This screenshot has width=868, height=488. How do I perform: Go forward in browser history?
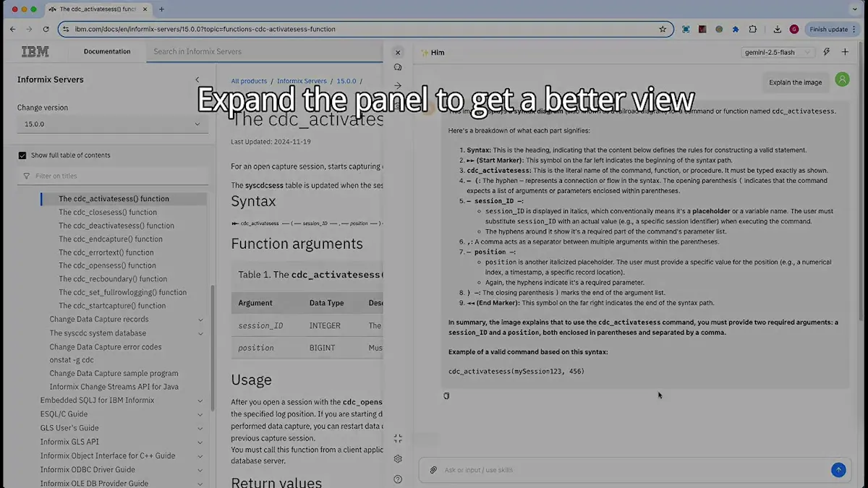29,29
